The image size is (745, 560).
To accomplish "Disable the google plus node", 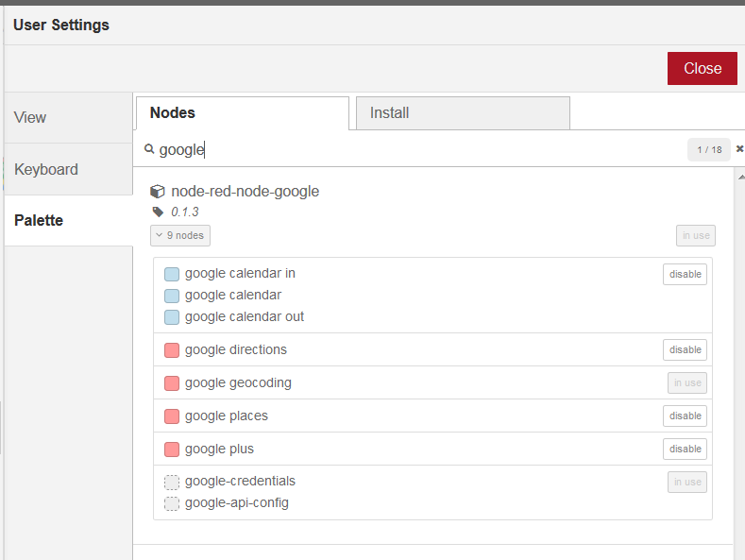I will pyautogui.click(x=685, y=449).
